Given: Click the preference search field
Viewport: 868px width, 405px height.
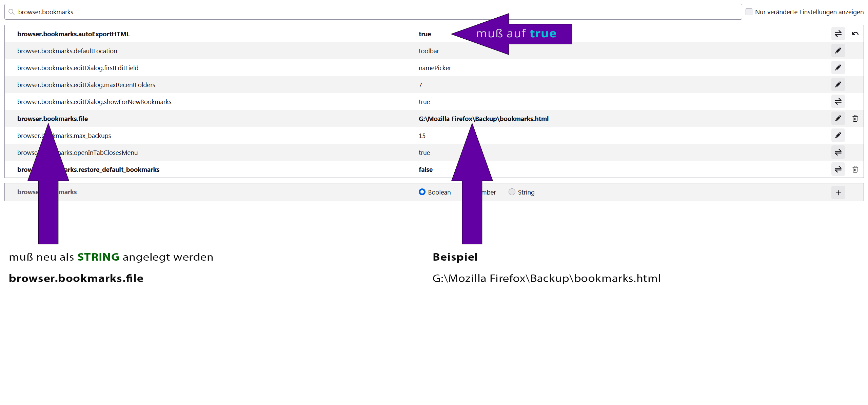Looking at the screenshot, I should tap(373, 12).
